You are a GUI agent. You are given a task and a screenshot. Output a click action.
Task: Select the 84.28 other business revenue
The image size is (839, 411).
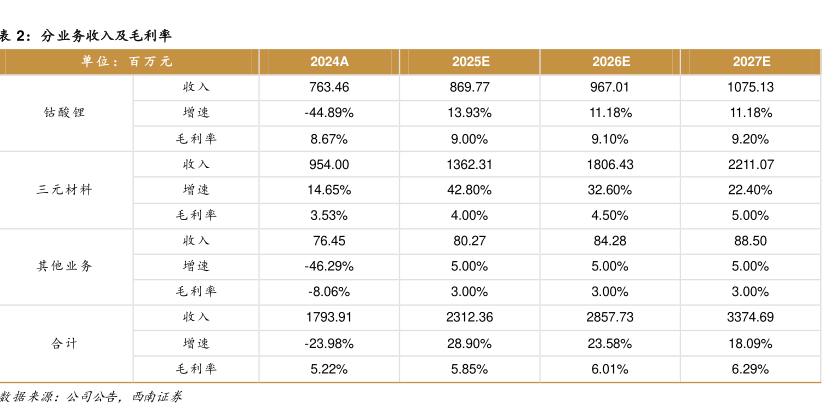click(610, 240)
